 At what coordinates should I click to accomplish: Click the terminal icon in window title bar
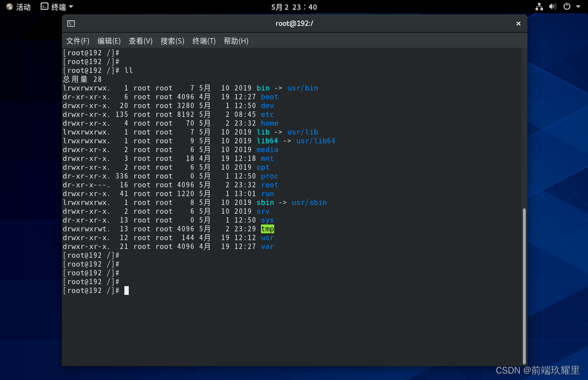coord(71,23)
